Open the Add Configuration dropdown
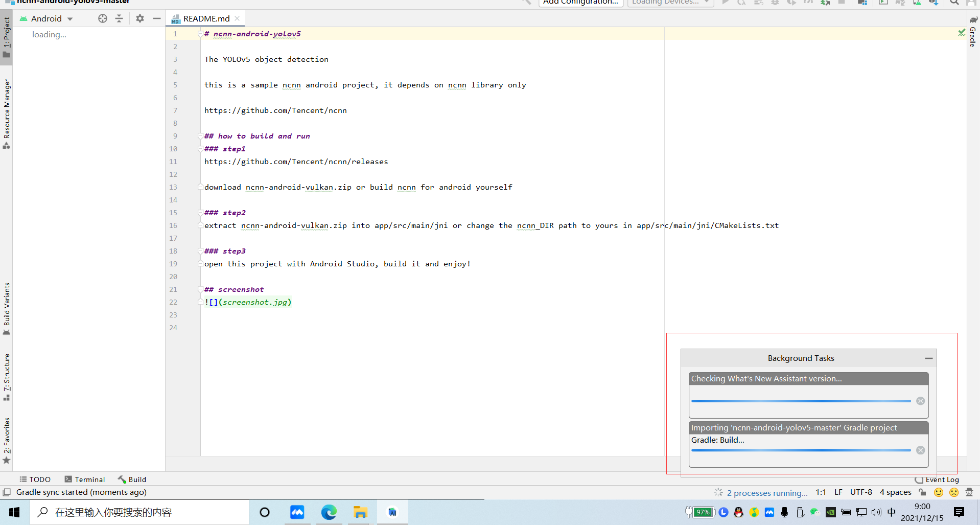The height and width of the screenshot is (525, 980). pos(580,3)
